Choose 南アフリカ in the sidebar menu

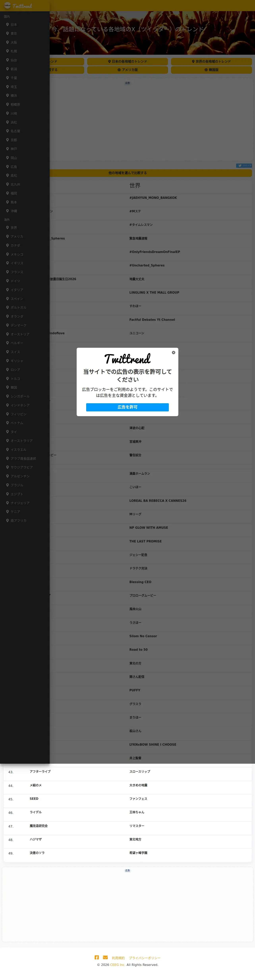(25, 520)
